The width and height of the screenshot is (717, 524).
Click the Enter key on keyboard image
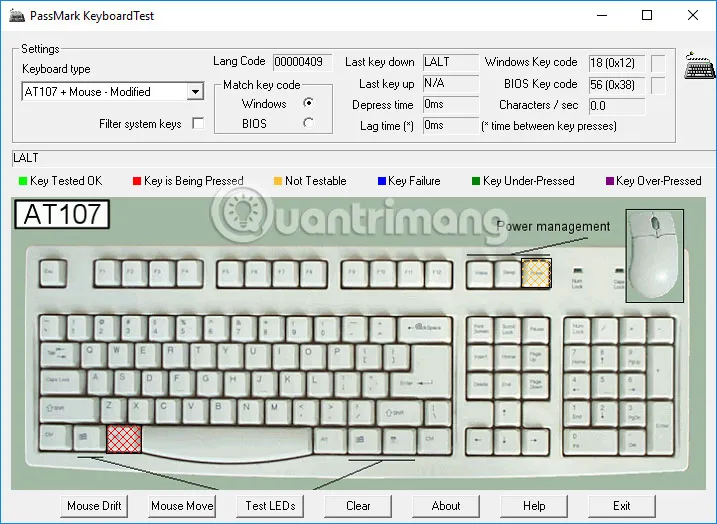tap(422, 382)
